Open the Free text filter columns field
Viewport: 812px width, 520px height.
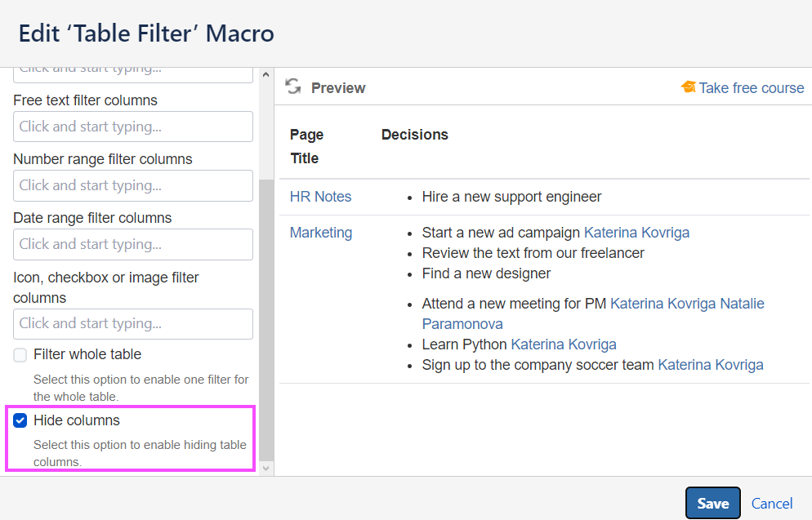click(x=133, y=127)
